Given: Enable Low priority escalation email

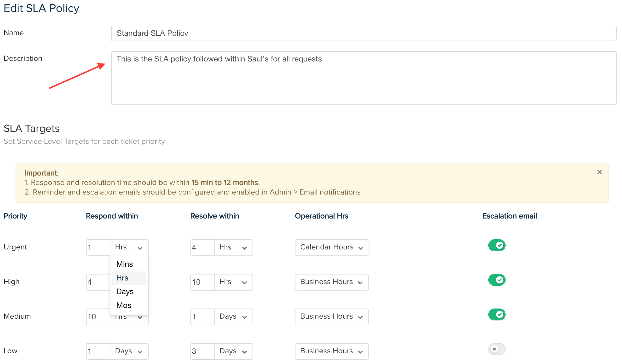Looking at the screenshot, I should pyautogui.click(x=497, y=349).
